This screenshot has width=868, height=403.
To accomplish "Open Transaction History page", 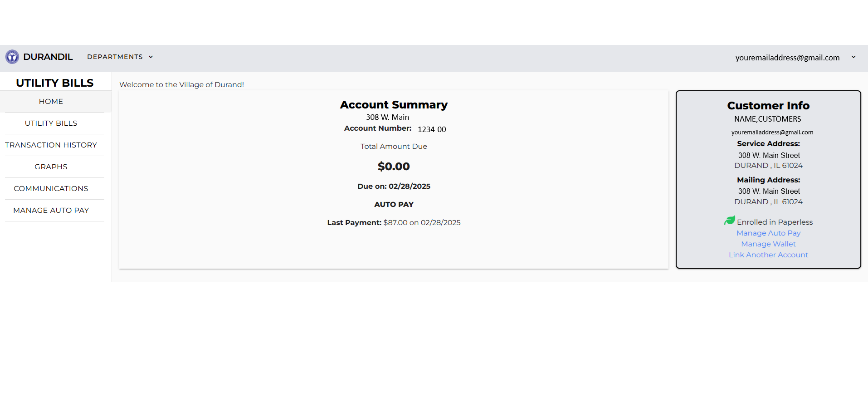I will (51, 145).
